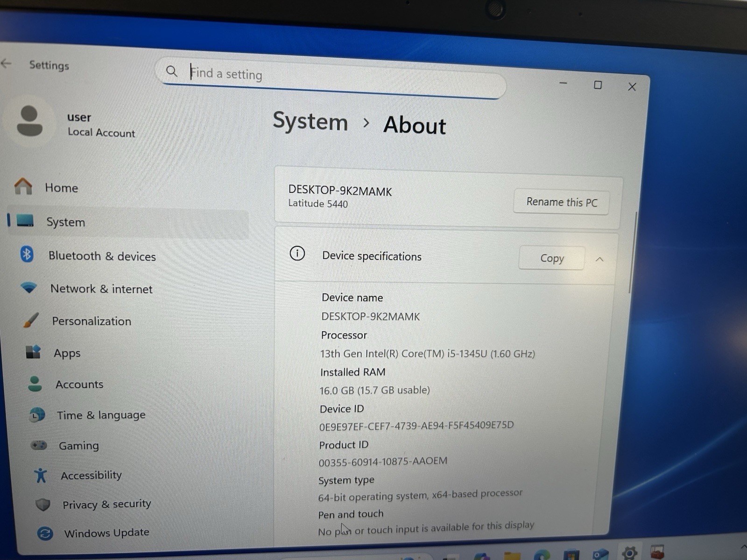747x560 pixels.
Task: Click the Settings window vertical scrollbar
Action: pyautogui.click(x=632, y=252)
